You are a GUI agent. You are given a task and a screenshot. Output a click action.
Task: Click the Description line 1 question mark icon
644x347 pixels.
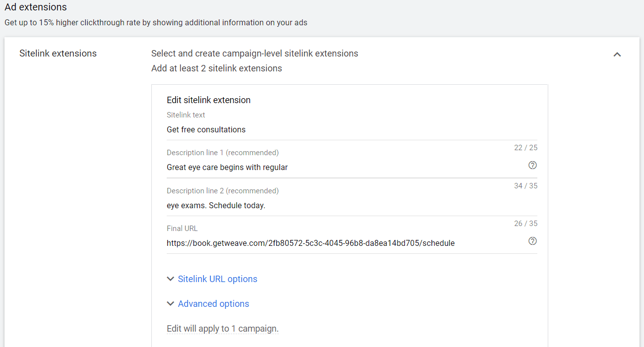532,165
